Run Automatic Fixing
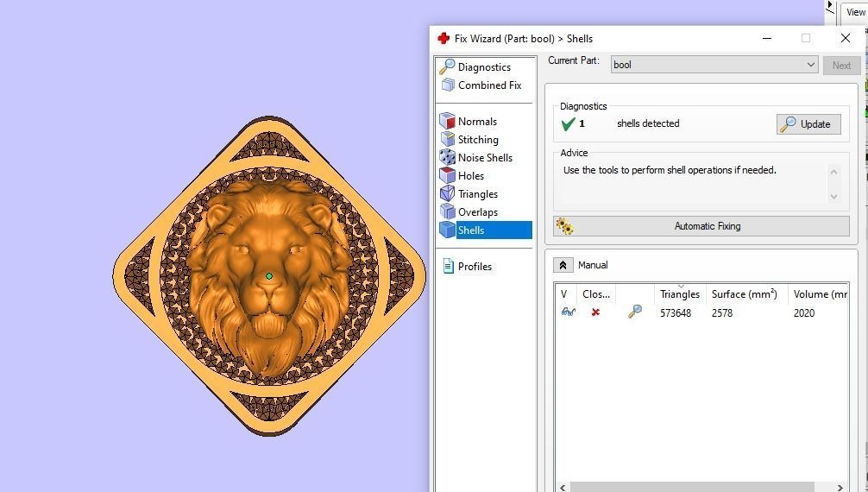The width and height of the screenshot is (868, 492). click(701, 226)
